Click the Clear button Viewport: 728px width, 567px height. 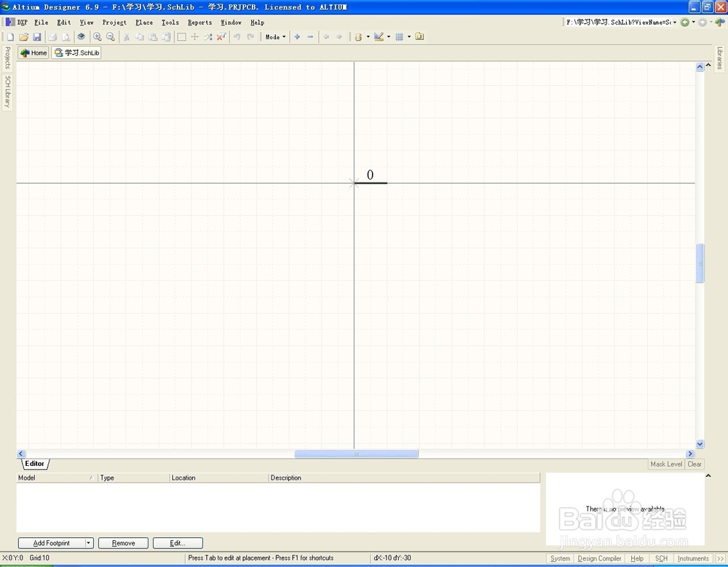click(x=694, y=464)
